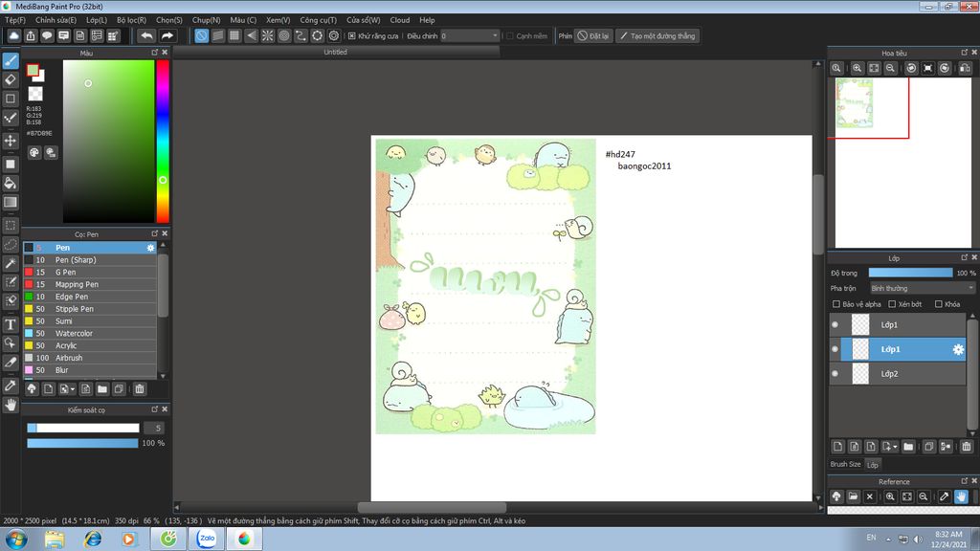Delete brush with trash icon in brush panel
The height and width of the screenshot is (551, 980).
[x=140, y=388]
